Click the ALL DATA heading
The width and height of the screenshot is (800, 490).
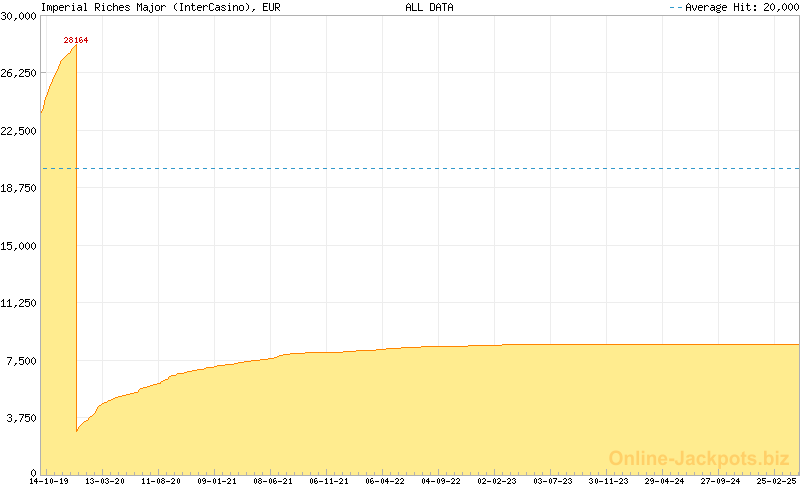point(429,7)
